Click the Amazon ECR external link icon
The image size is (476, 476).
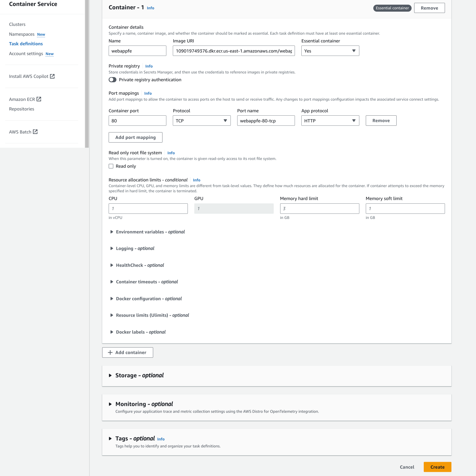click(39, 99)
